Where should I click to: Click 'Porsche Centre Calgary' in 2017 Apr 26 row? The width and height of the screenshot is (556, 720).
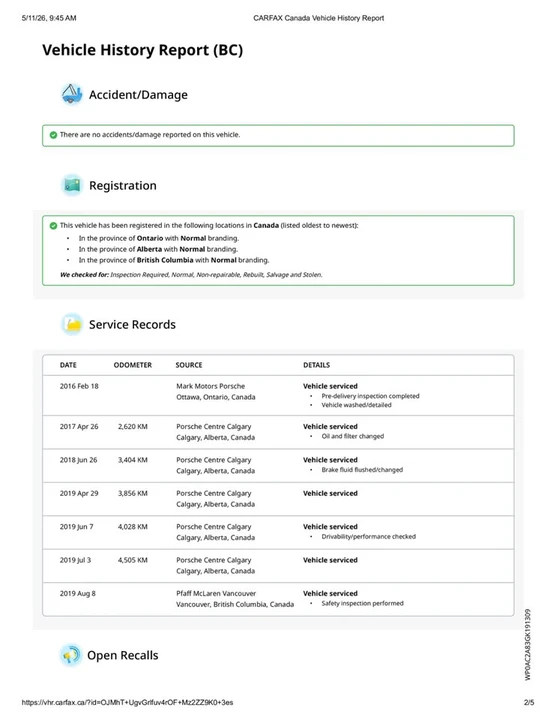214,427
